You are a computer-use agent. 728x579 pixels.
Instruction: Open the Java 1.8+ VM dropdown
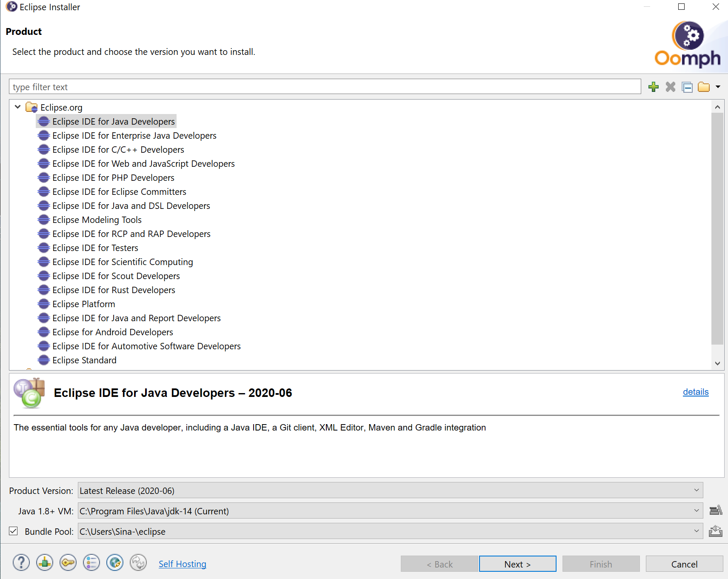(x=697, y=511)
